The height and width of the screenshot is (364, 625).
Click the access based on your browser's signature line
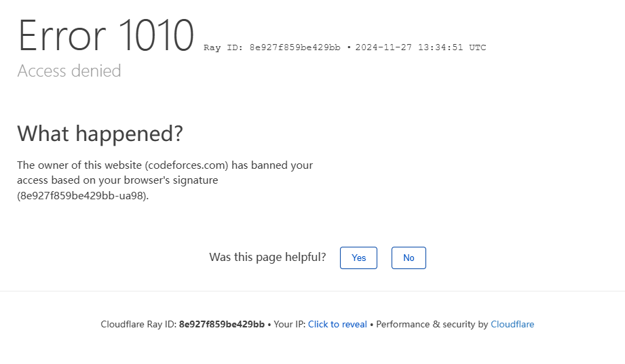pyautogui.click(x=117, y=180)
